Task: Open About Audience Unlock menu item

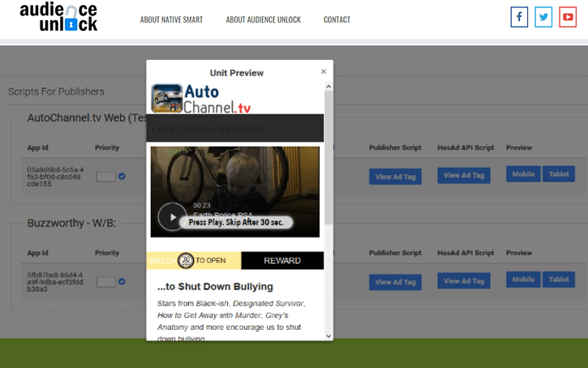Action: click(x=264, y=19)
